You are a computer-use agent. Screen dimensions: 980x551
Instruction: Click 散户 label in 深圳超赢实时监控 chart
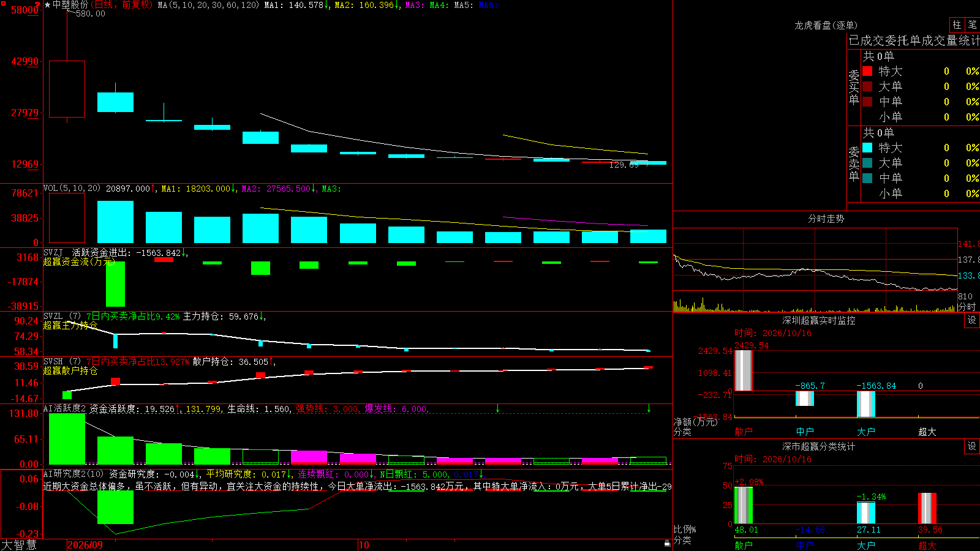pyautogui.click(x=744, y=432)
